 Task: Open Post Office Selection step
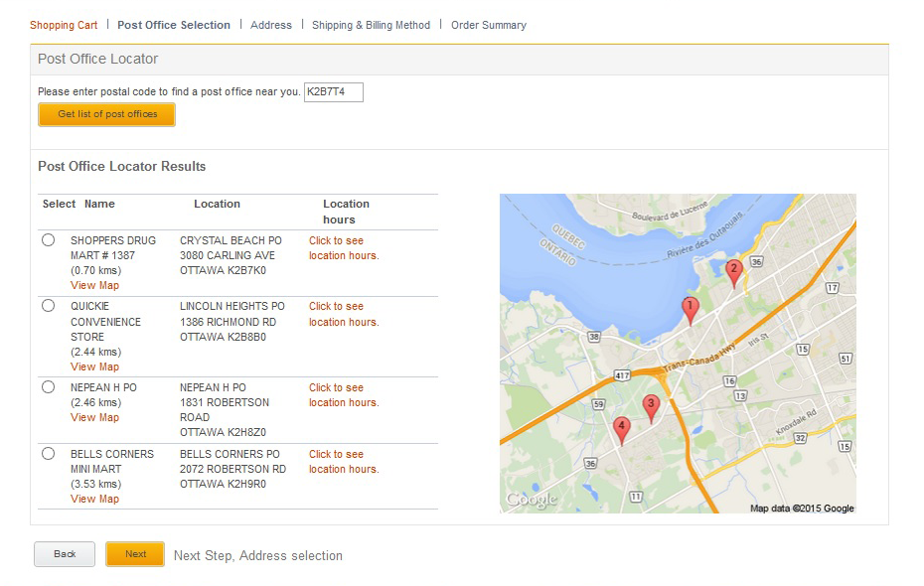point(174,25)
